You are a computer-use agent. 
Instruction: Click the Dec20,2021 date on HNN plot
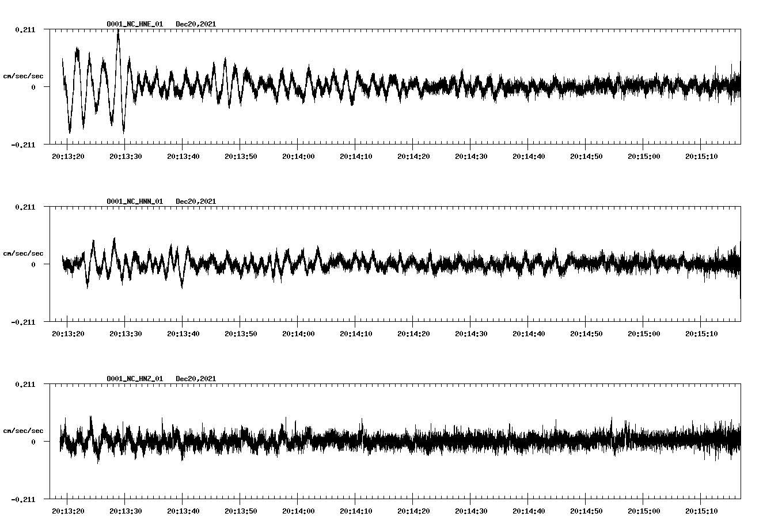click(x=196, y=202)
